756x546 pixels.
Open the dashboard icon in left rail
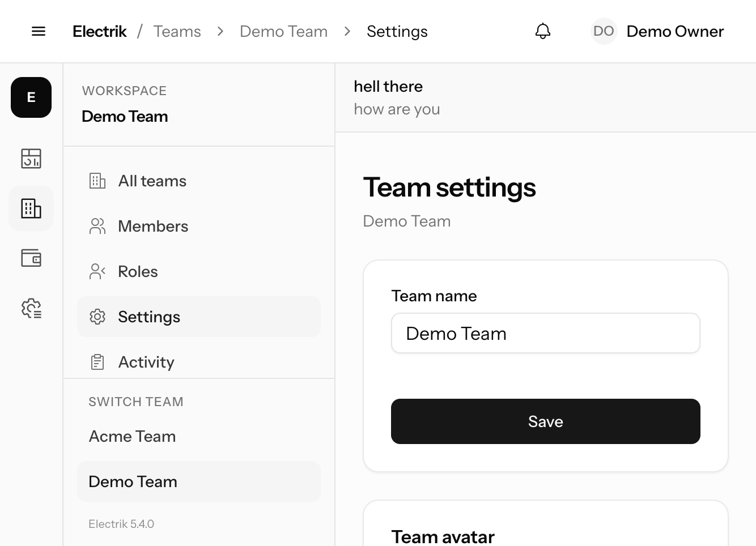click(31, 159)
